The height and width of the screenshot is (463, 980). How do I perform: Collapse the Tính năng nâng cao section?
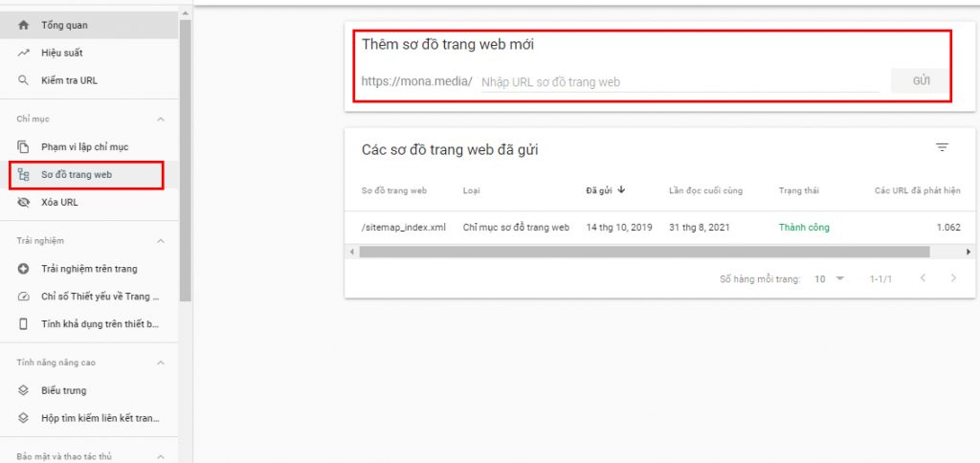tap(160, 363)
